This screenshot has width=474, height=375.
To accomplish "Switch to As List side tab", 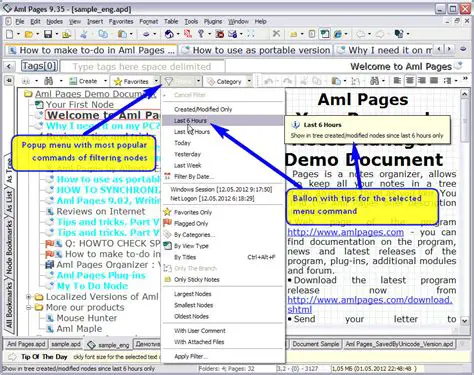I will pos(9,201).
